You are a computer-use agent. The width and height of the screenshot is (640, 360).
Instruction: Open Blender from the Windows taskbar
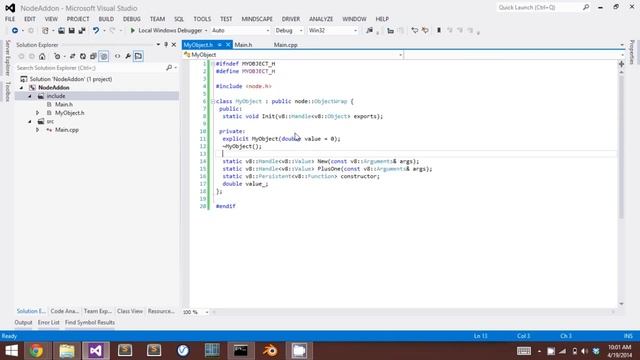click(270, 351)
